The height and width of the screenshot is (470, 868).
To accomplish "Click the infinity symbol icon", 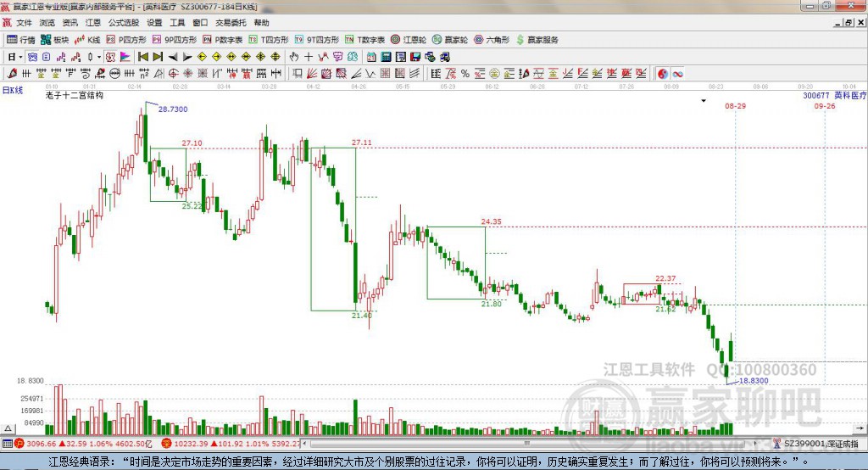I will coord(677,73).
